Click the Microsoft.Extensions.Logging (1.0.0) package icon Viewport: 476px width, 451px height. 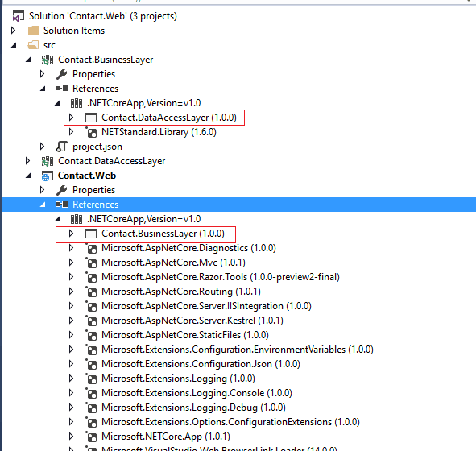point(91,379)
